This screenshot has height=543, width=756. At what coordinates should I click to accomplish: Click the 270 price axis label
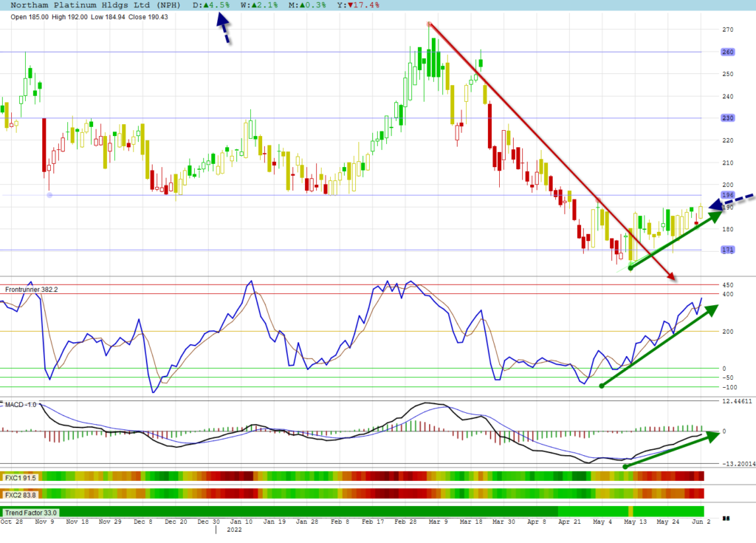click(727, 30)
